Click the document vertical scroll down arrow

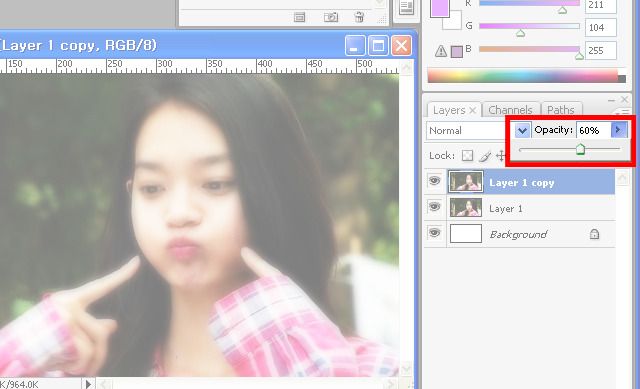pos(406,369)
